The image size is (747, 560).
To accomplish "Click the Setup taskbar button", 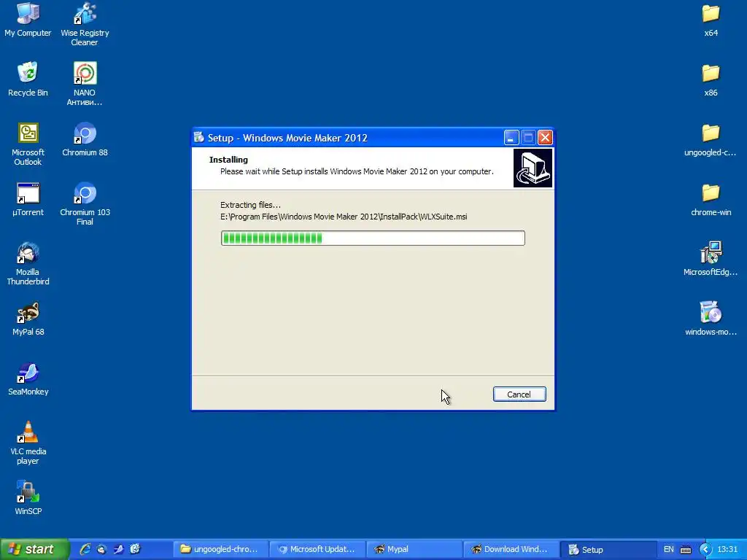I will 608,549.
